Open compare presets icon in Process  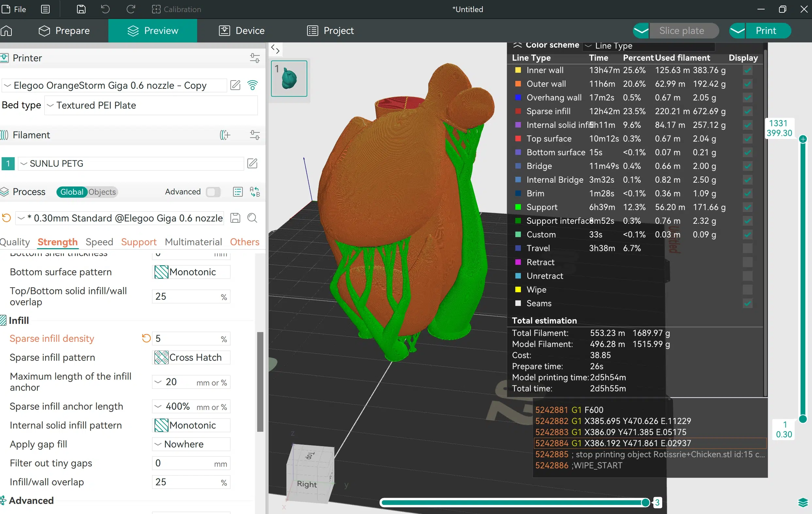[x=255, y=192]
